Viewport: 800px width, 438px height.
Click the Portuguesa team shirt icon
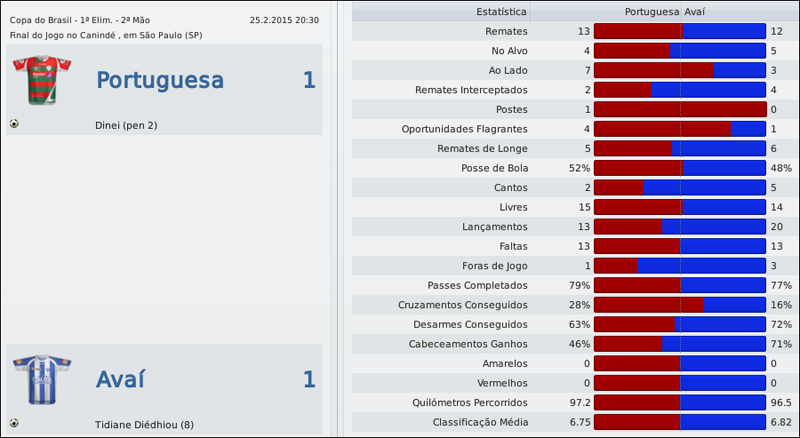pos(41,80)
